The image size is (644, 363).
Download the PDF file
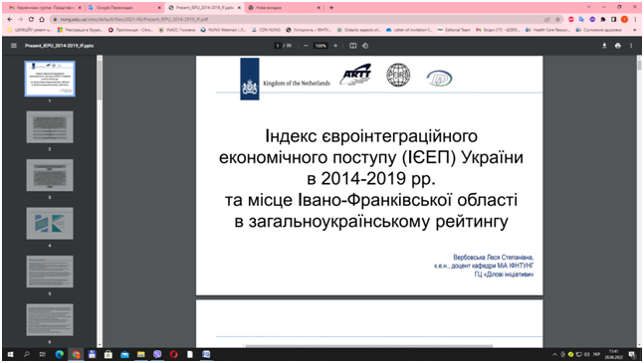(604, 46)
